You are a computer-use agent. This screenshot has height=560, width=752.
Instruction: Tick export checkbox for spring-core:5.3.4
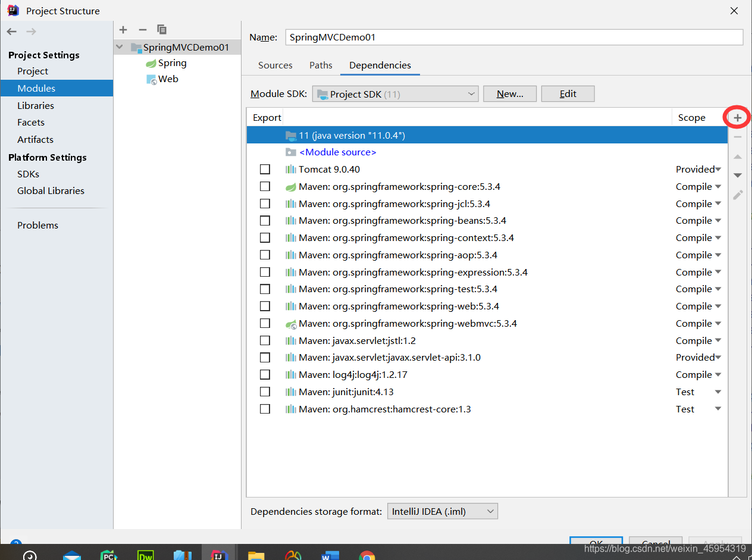click(x=265, y=187)
